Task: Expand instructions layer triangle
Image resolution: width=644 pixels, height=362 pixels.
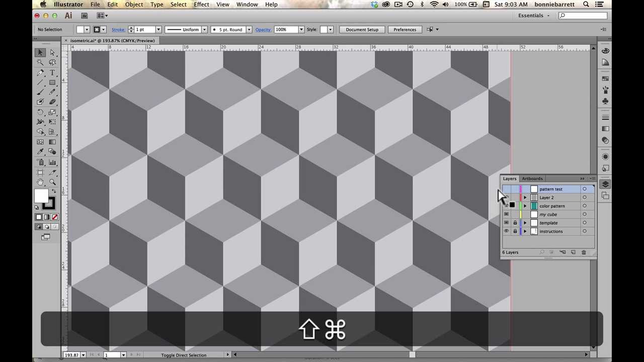Action: (x=525, y=231)
